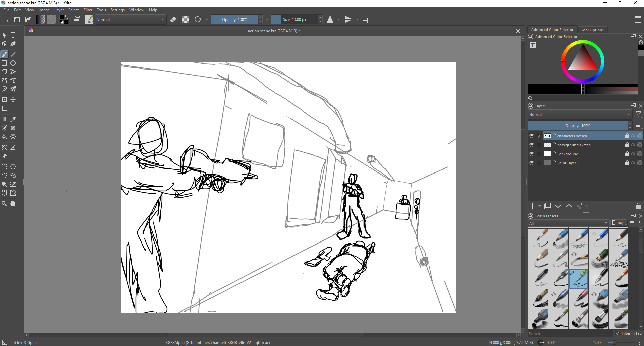The image size is (644, 346).
Task: Open an existing document from toolbar
Action: click(17, 20)
